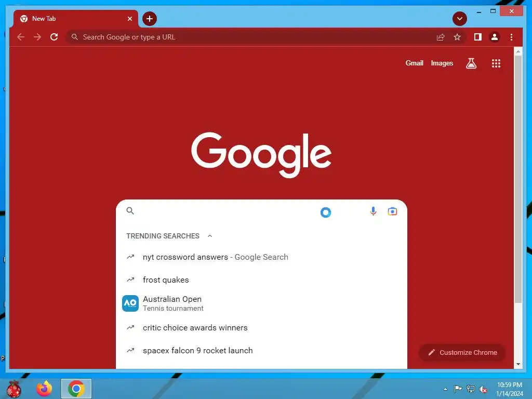The image size is (532, 399).
Task: Select frost quakes trending search
Action: tap(261, 280)
